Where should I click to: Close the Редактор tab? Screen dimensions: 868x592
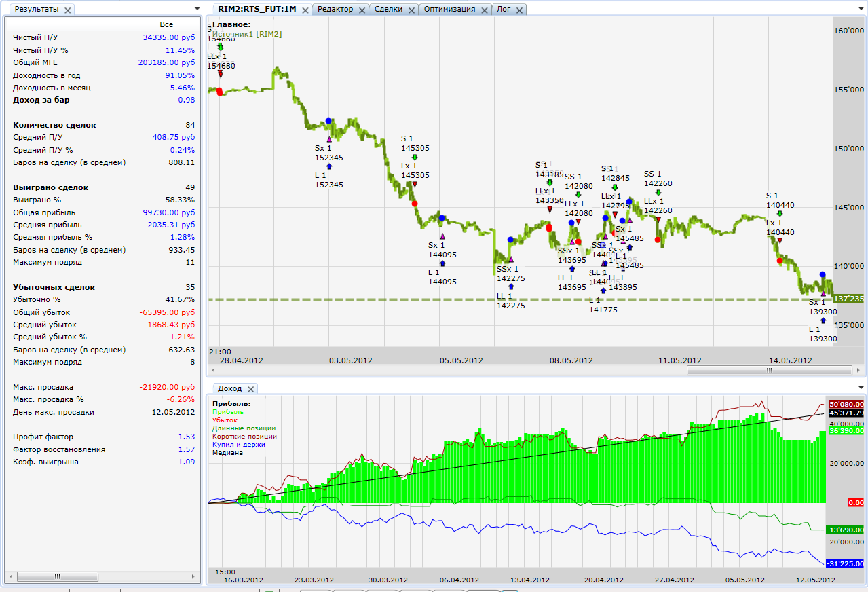point(362,10)
